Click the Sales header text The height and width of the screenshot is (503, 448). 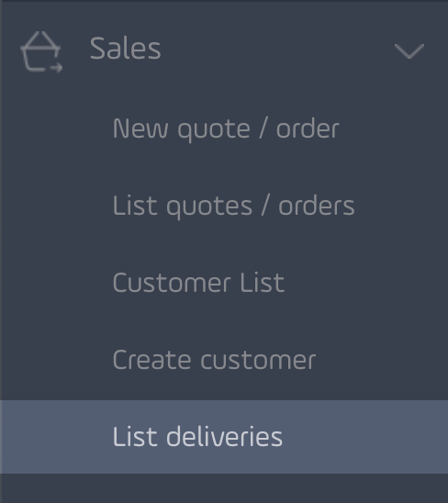click(x=126, y=49)
